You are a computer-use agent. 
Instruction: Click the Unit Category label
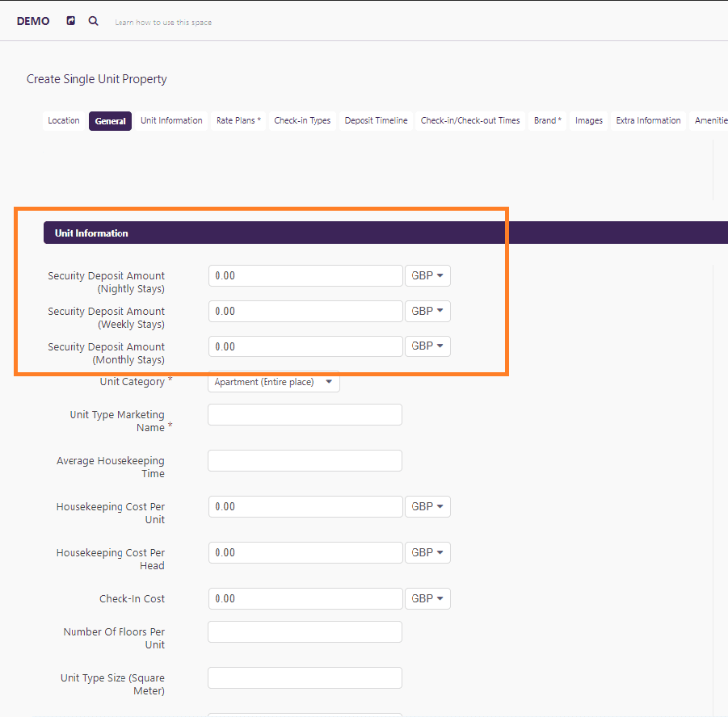coord(133,381)
